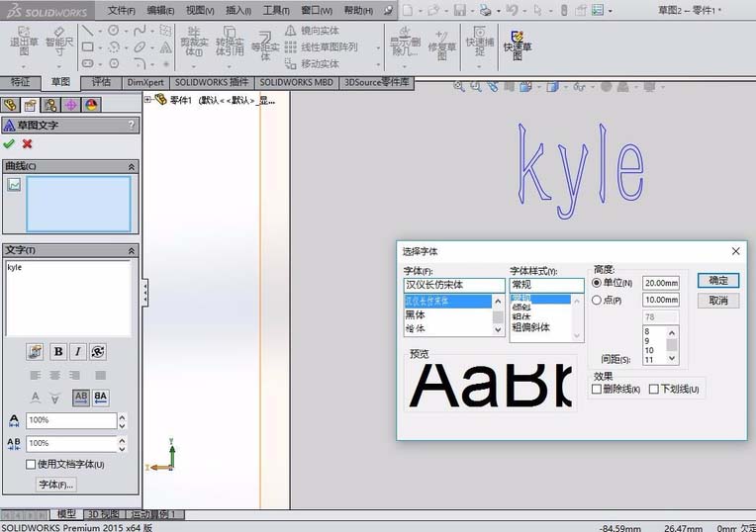
Task: Select the Smart Dimension (智能尺寸) tool
Action: click(x=59, y=41)
